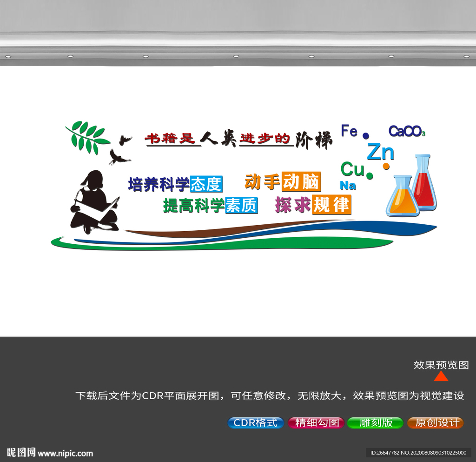The height and width of the screenshot is (462, 476).
Task: Click the red 精细勾图 button
Action: (x=316, y=422)
